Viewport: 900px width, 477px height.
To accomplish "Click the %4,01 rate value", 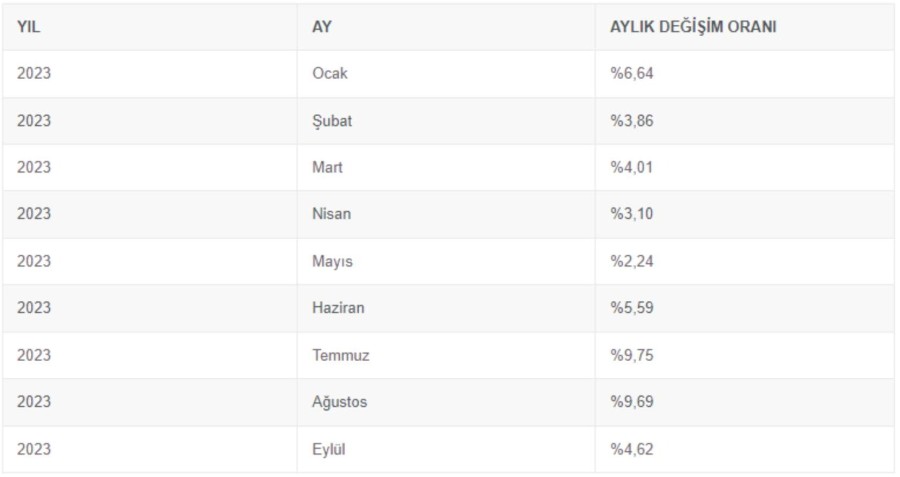I will (x=632, y=167).
